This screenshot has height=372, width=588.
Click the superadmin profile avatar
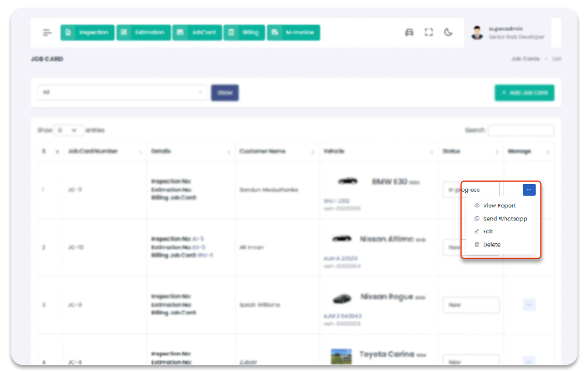[477, 33]
